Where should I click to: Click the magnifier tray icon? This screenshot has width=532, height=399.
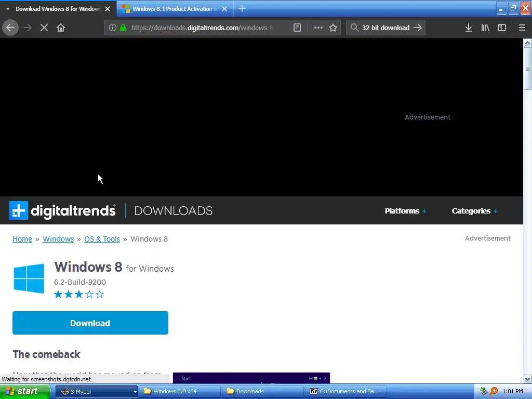pos(494,392)
